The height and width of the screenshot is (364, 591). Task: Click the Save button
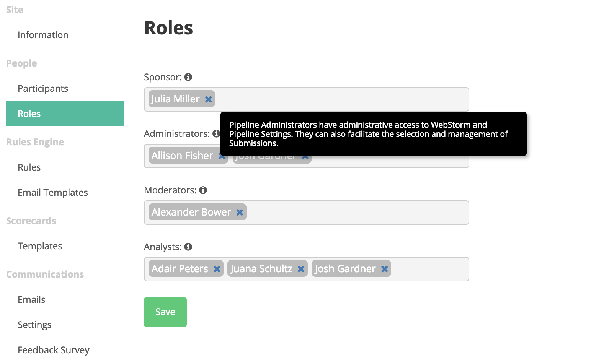click(165, 312)
